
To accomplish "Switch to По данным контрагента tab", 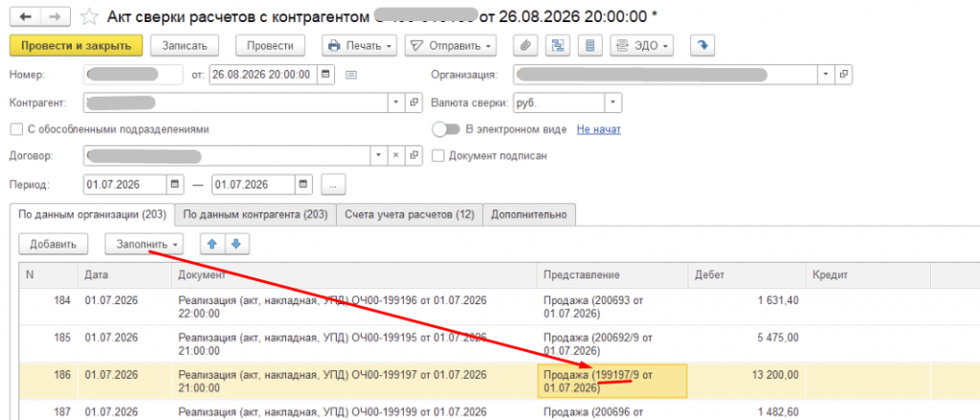I will tap(256, 214).
